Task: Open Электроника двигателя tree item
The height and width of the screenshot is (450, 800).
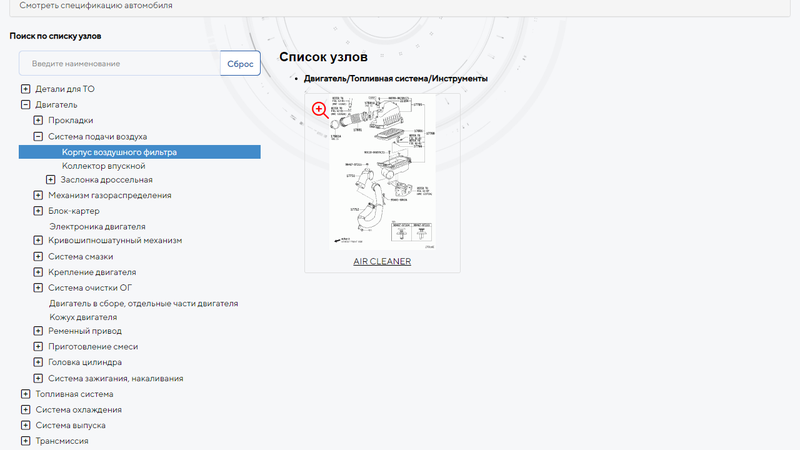Action: pos(97,226)
